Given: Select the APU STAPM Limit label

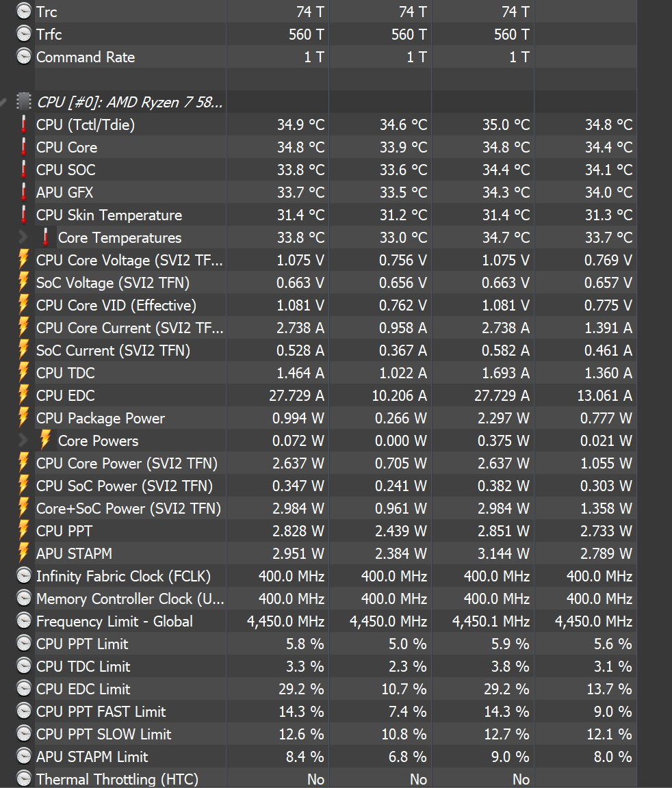Looking at the screenshot, I should coord(92,757).
